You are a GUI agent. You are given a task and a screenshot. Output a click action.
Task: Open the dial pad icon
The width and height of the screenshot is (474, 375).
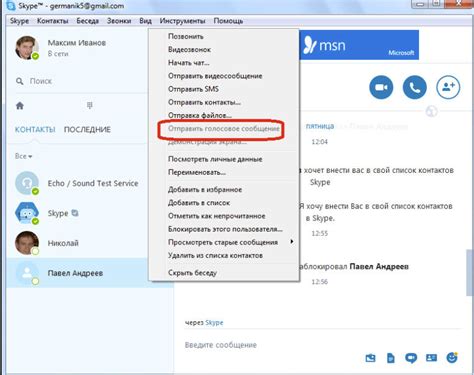(x=89, y=106)
